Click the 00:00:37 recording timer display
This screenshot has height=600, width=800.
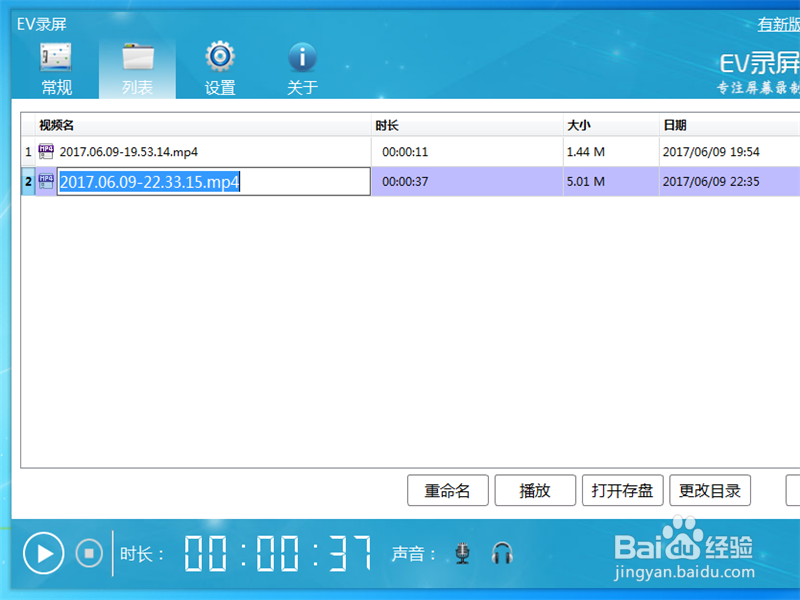point(278,553)
